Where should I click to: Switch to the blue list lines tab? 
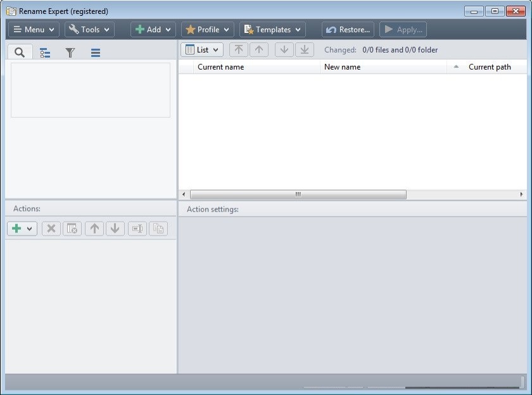coord(96,53)
